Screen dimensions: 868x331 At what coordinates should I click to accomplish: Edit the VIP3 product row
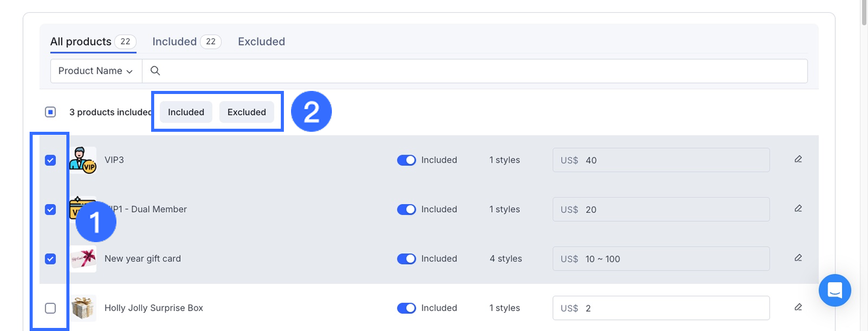[798, 159]
